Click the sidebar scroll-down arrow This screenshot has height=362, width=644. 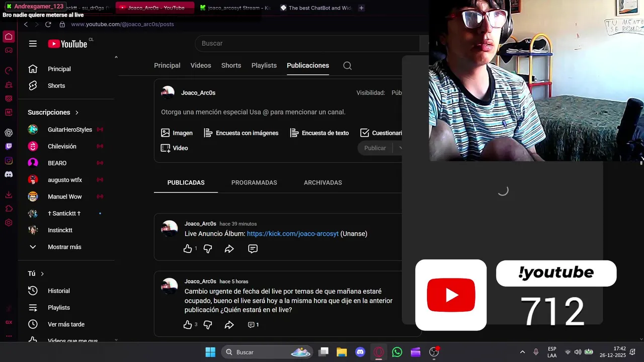tap(116, 340)
